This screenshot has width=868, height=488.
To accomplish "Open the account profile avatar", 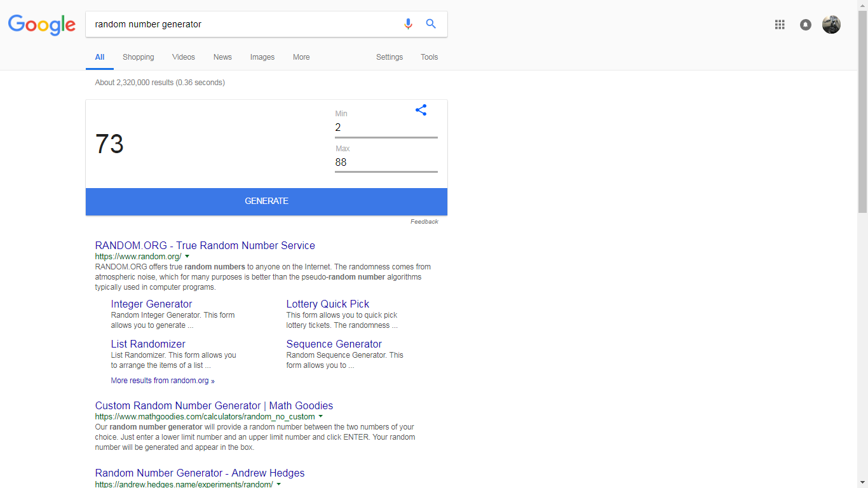I will click(831, 25).
